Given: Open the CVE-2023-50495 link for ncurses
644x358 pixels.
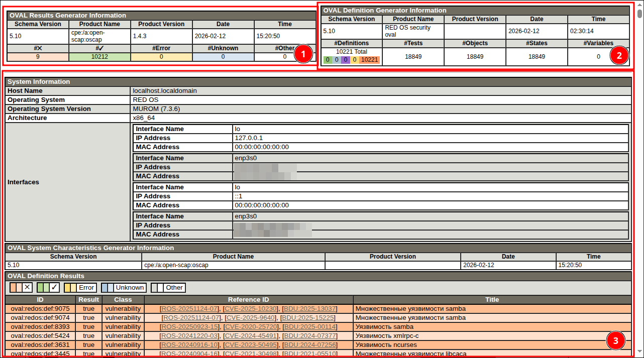Looking at the screenshot, I should pyautogui.click(x=250, y=345).
